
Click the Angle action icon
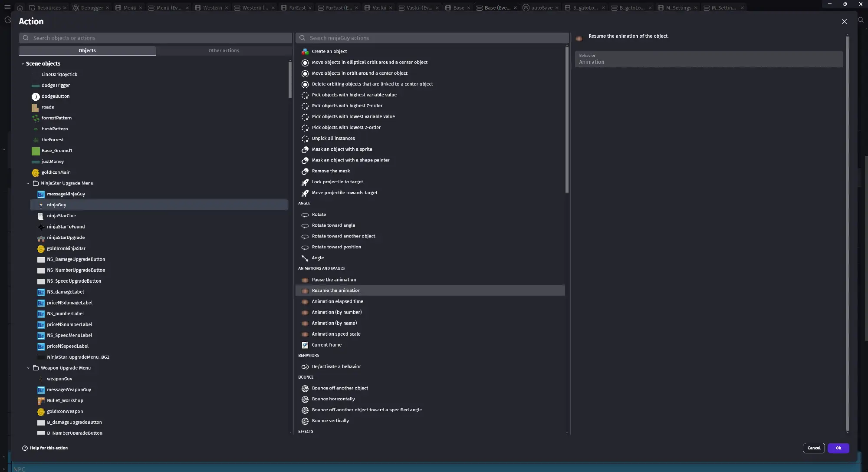pyautogui.click(x=305, y=258)
